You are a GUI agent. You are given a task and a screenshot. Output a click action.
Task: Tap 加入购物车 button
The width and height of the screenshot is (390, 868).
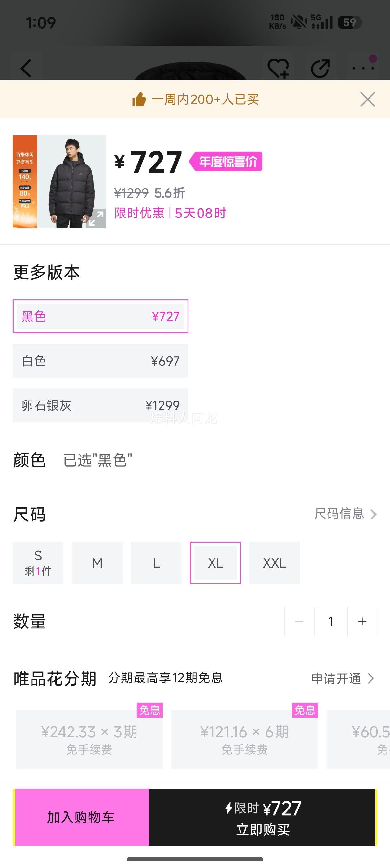(x=81, y=817)
